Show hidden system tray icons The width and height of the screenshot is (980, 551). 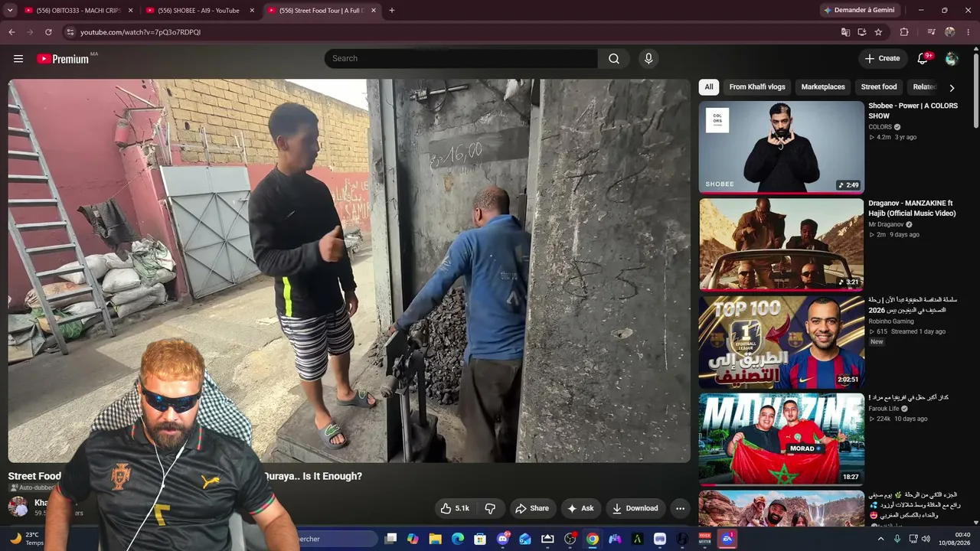coord(880,539)
